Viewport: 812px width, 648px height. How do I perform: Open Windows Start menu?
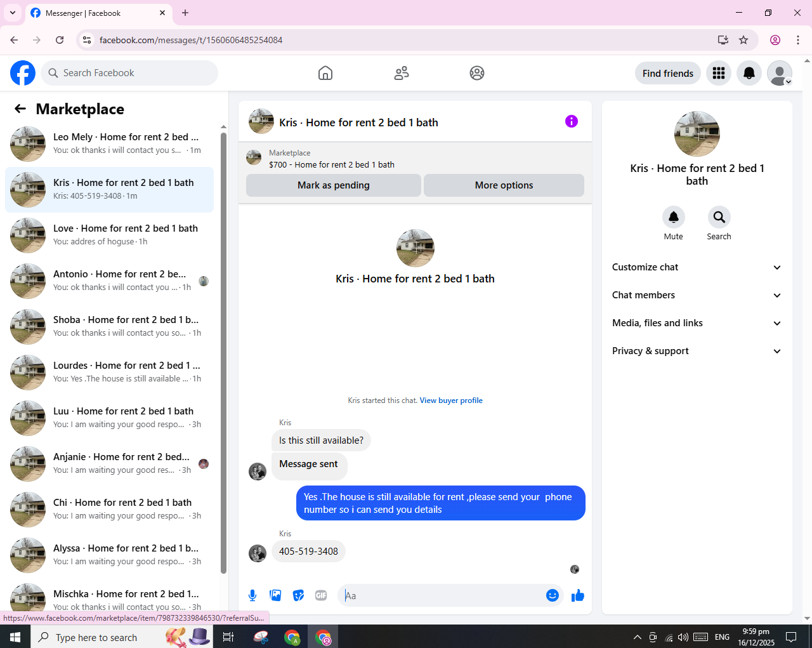click(15, 637)
